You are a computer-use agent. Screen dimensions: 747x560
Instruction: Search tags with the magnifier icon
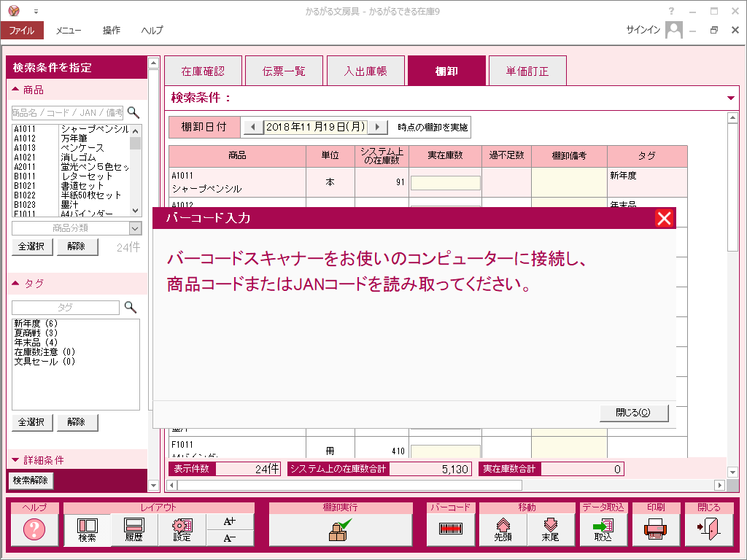click(x=131, y=307)
